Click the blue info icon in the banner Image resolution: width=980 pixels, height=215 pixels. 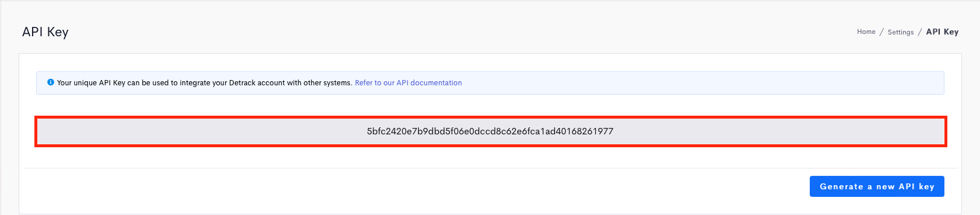(51, 82)
